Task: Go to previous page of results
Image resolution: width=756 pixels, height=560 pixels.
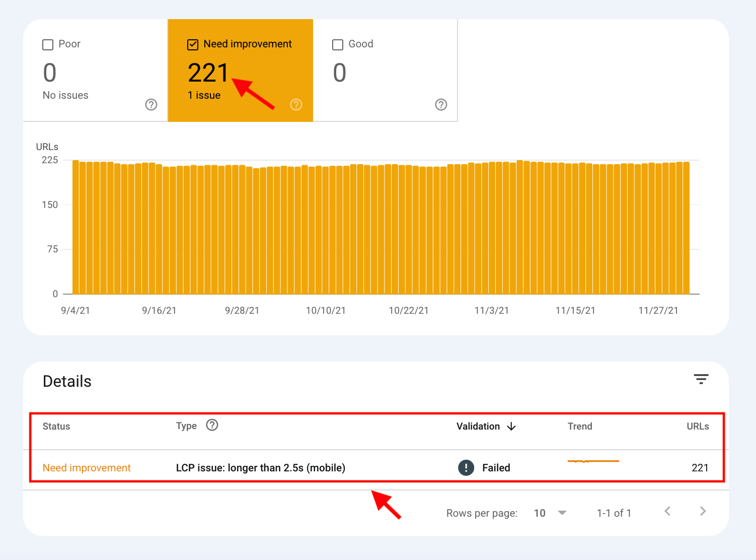Action: tap(667, 512)
